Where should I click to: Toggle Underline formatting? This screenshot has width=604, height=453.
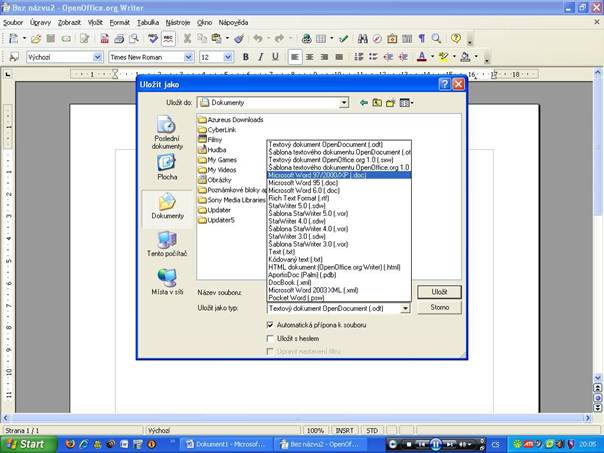pos(275,57)
